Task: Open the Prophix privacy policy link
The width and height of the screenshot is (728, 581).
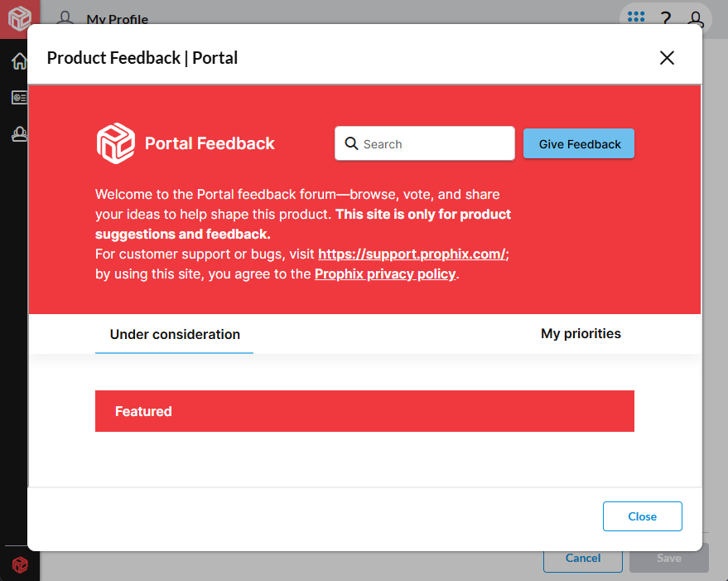Action: pos(385,274)
